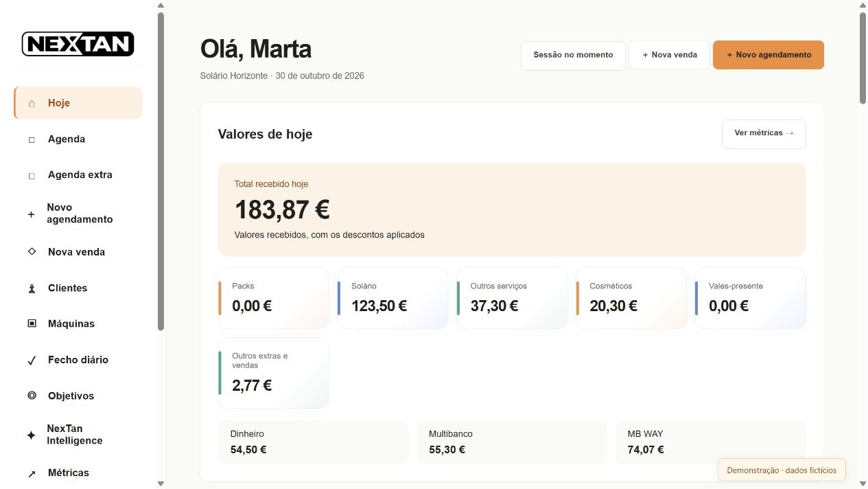Click the Dinheiro amount 54,50 €

click(x=248, y=450)
